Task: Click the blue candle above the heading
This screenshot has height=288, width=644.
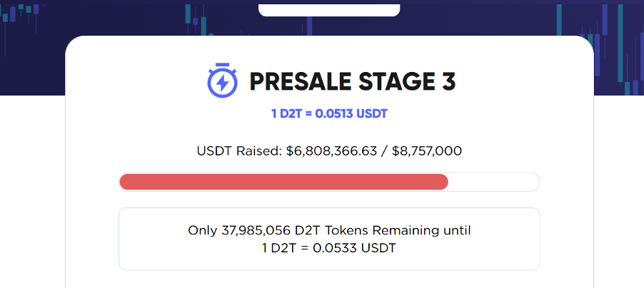Action: click(x=309, y=26)
